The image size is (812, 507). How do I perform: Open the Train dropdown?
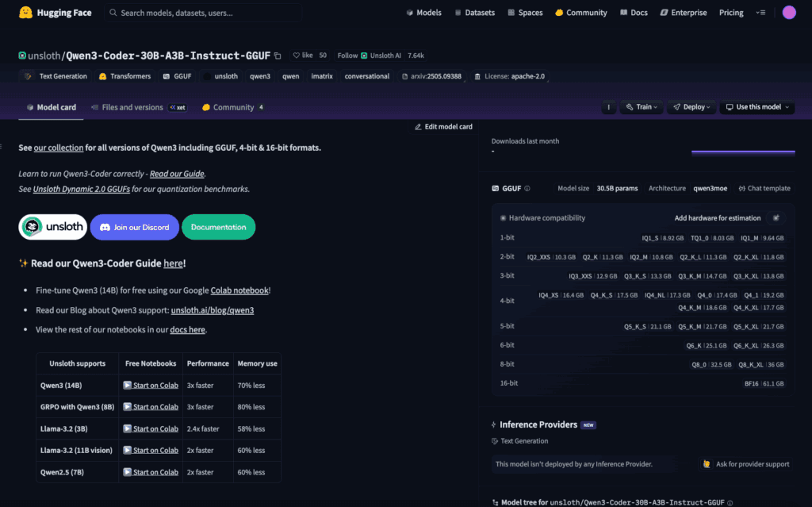click(x=642, y=107)
